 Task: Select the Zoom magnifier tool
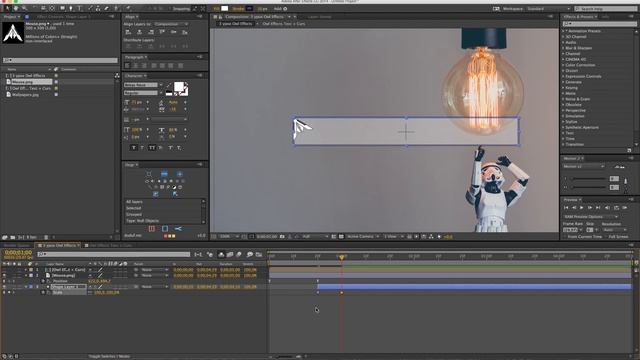pyautogui.click(x=24, y=8)
